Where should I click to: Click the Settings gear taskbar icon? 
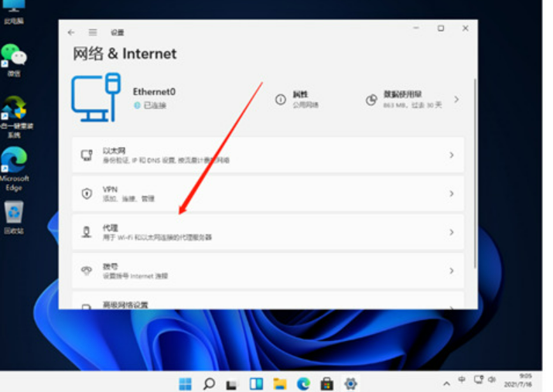[x=350, y=383]
